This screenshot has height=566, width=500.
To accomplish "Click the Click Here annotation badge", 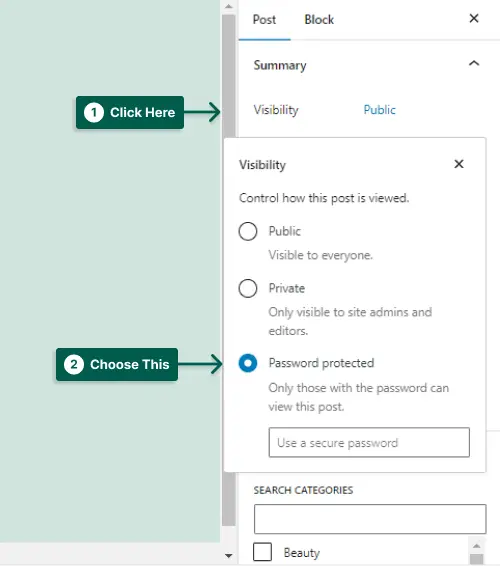I will (x=130, y=112).
